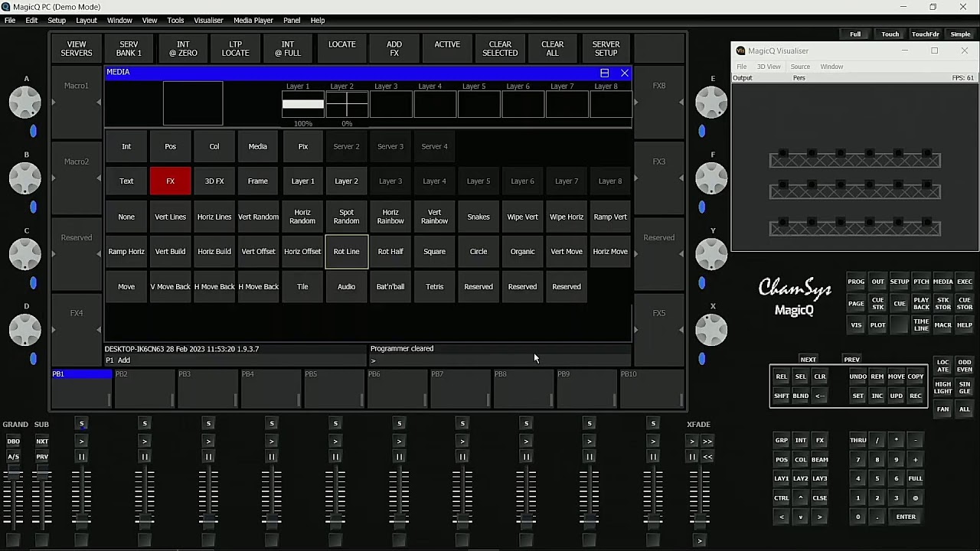Viewport: 980px width, 551px height.
Task: Click the blue button below encoder F
Action: point(702,207)
